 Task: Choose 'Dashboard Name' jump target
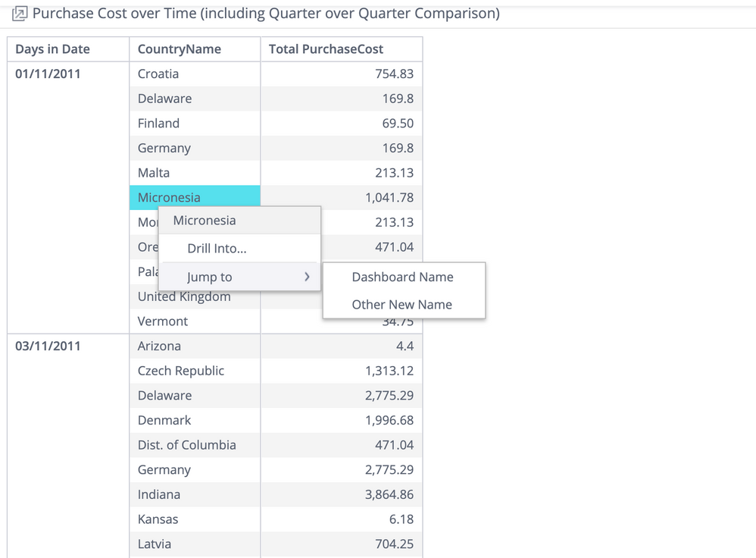402,277
